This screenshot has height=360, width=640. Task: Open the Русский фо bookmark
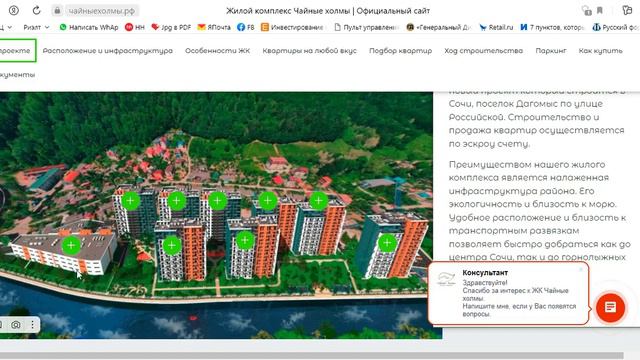[x=616, y=27]
